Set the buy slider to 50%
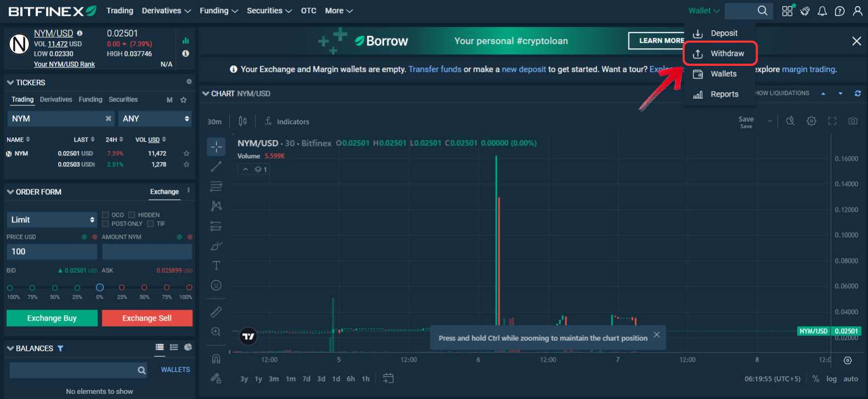Screen dimensions: 868x399 click(55, 288)
